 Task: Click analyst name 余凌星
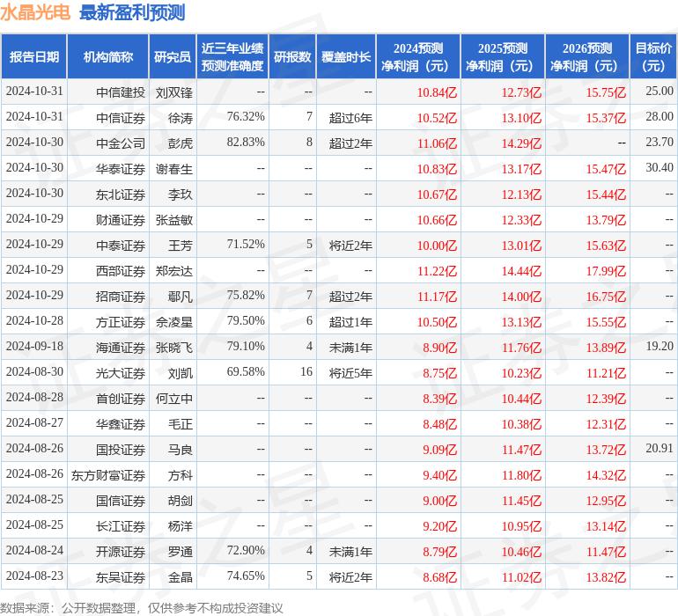point(174,321)
